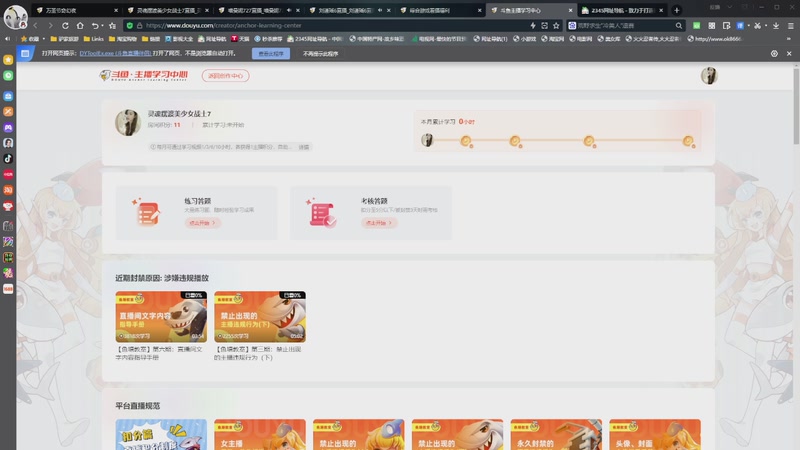Open the apps grid icon in toolbar
Screen dimensions: 800x450
(712, 26)
